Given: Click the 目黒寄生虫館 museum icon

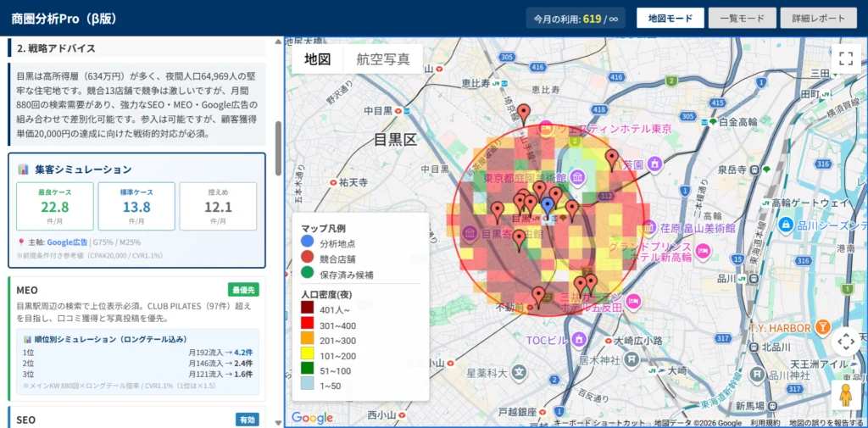Looking at the screenshot, I should pyautogui.click(x=470, y=234).
